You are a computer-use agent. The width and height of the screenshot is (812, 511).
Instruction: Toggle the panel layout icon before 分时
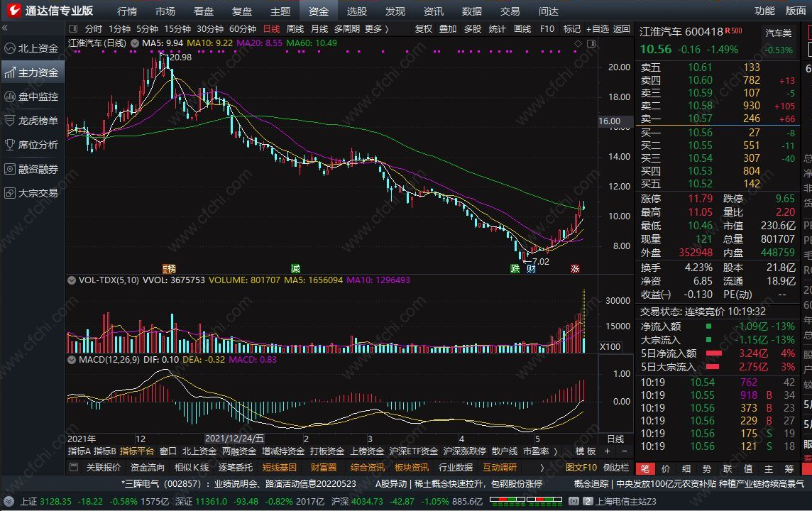point(73,29)
